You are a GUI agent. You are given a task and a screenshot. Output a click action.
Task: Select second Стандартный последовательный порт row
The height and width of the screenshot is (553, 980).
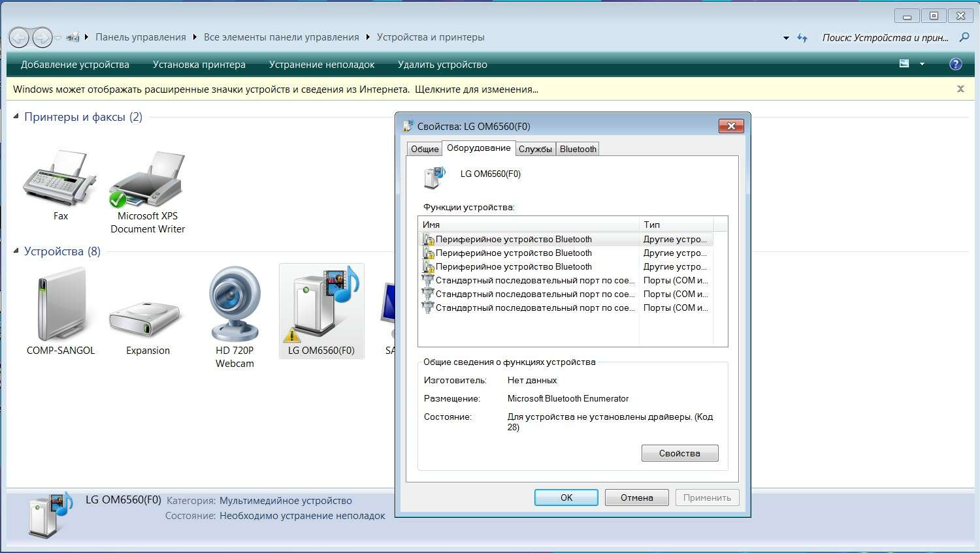click(x=566, y=294)
